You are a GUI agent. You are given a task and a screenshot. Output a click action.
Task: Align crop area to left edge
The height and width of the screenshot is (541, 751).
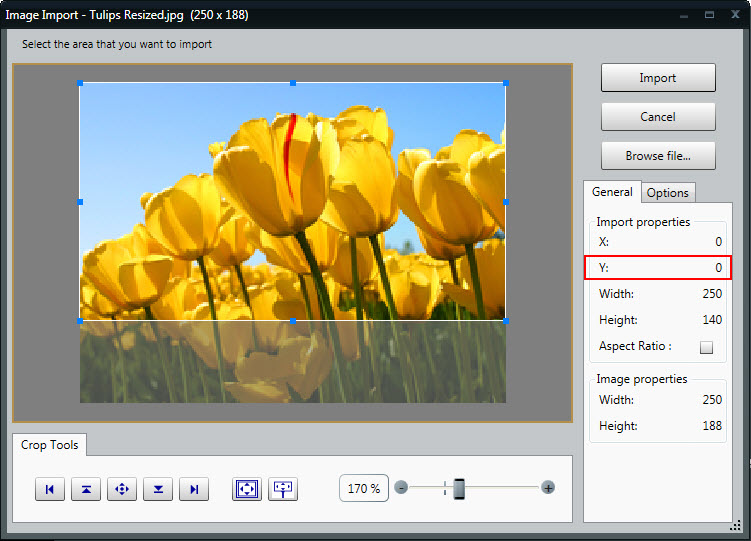coord(50,489)
